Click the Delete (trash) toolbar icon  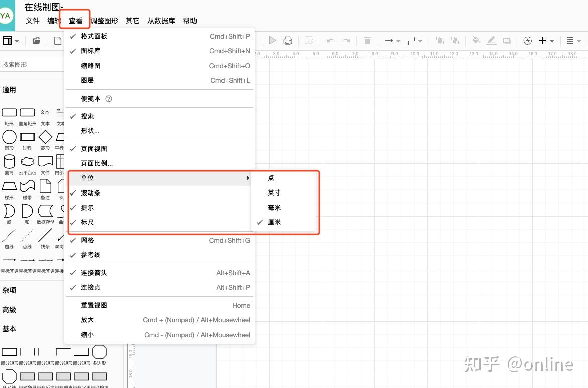tap(368, 41)
